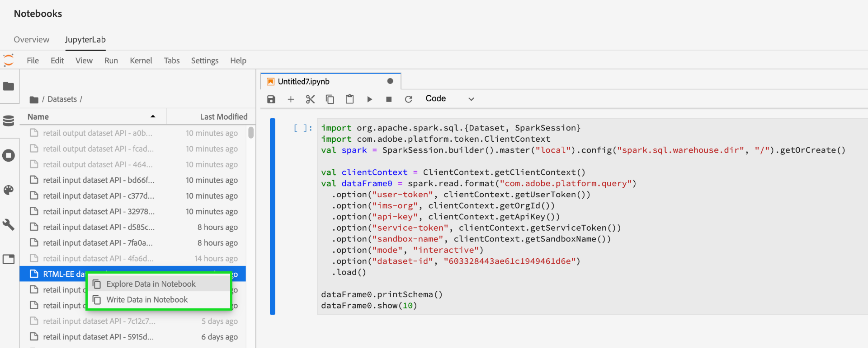Open the file browser sidebar folder icon

(x=9, y=86)
